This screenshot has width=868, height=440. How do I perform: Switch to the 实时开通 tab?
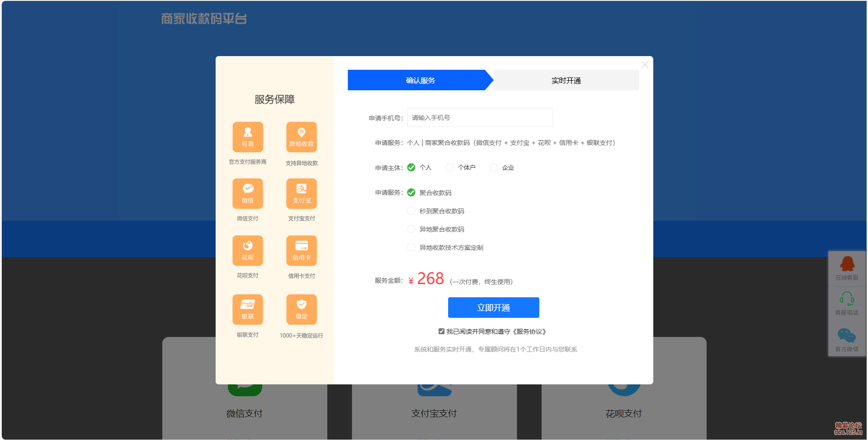point(566,80)
